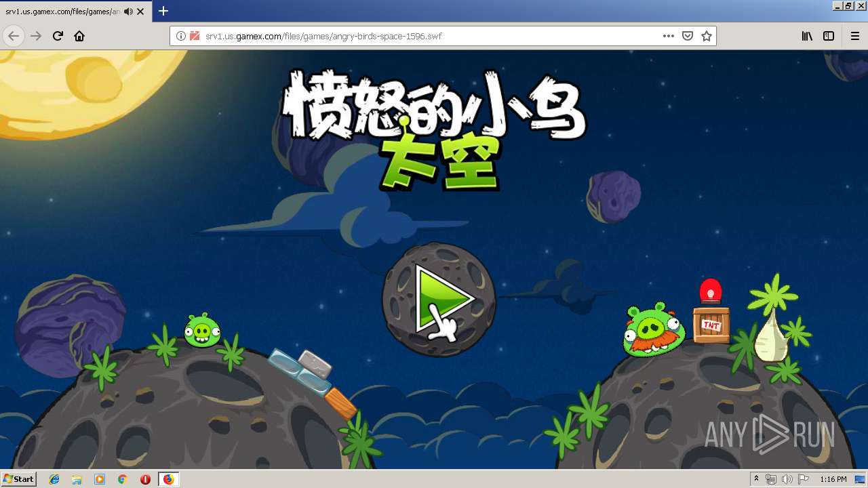
Task: Go forward with the browser forward arrow
Action: pyautogui.click(x=37, y=36)
